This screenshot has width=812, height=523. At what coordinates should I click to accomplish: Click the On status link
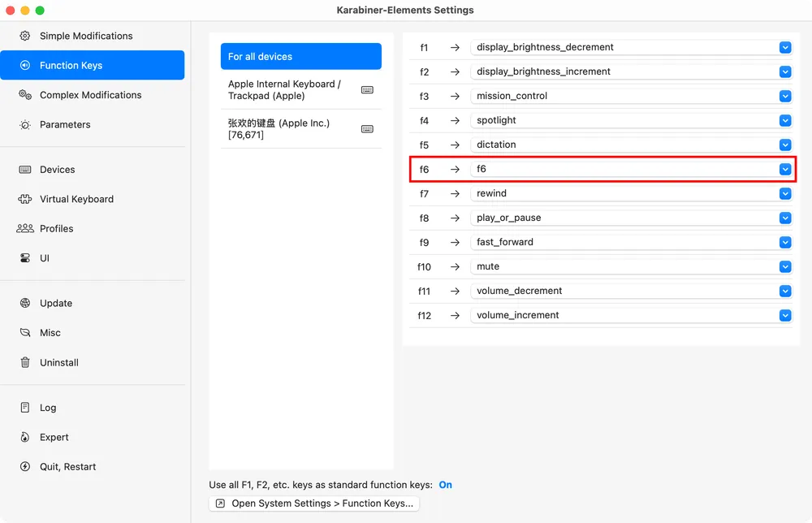pos(445,485)
